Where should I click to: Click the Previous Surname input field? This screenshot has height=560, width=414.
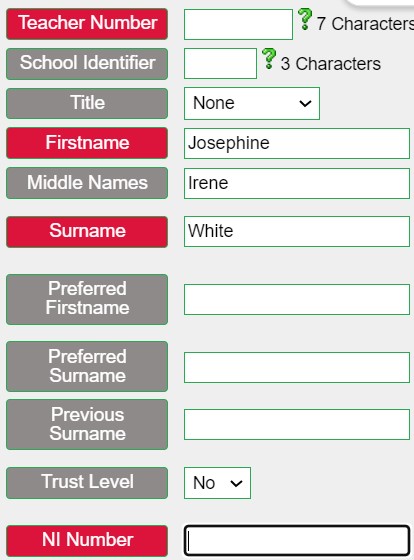[296, 424]
